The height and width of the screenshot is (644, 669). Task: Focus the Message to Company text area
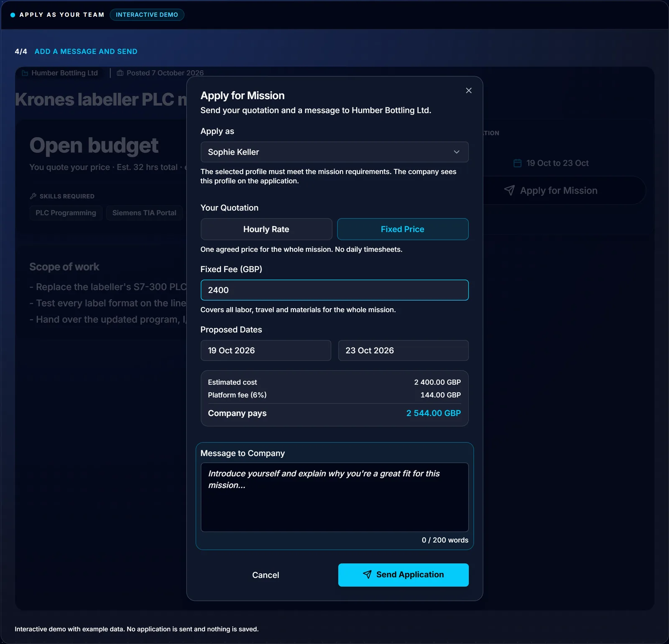[x=334, y=497]
